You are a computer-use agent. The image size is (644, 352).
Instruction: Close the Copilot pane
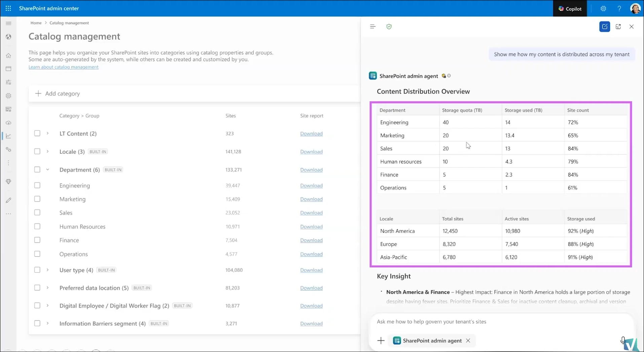(x=632, y=27)
